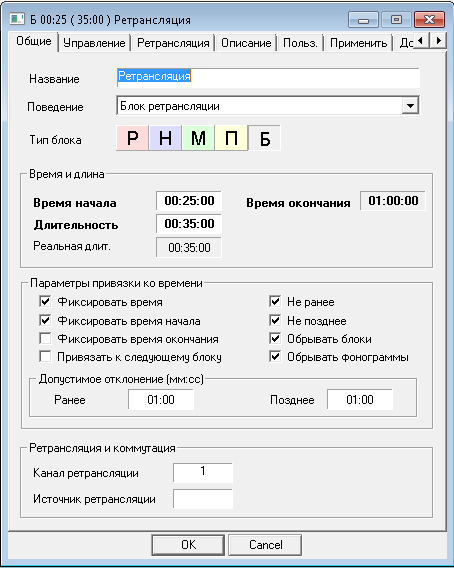This screenshot has width=454, height=568.
Task: Click the Cancel button
Action: tap(265, 545)
